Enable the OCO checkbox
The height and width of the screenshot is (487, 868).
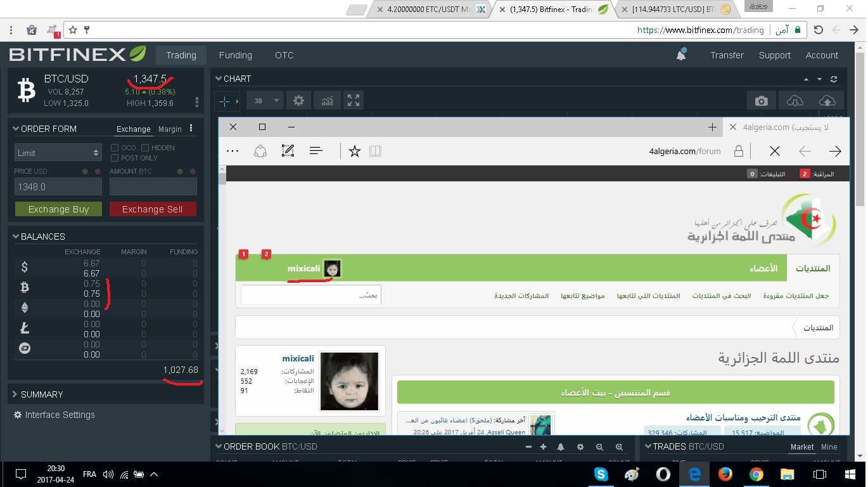tap(115, 148)
